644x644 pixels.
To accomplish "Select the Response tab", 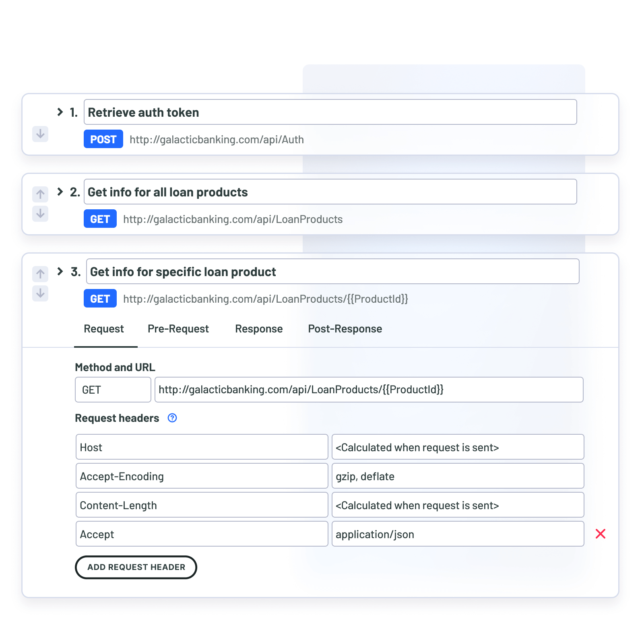I will click(259, 329).
